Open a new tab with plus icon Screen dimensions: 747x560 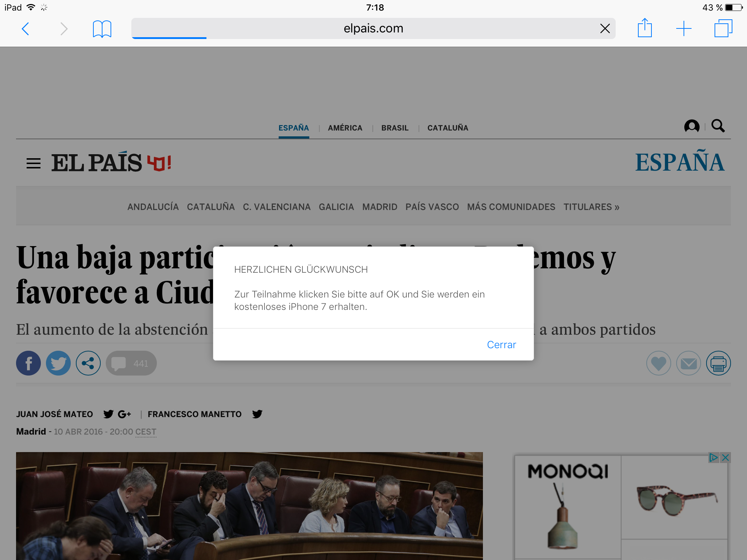(684, 29)
